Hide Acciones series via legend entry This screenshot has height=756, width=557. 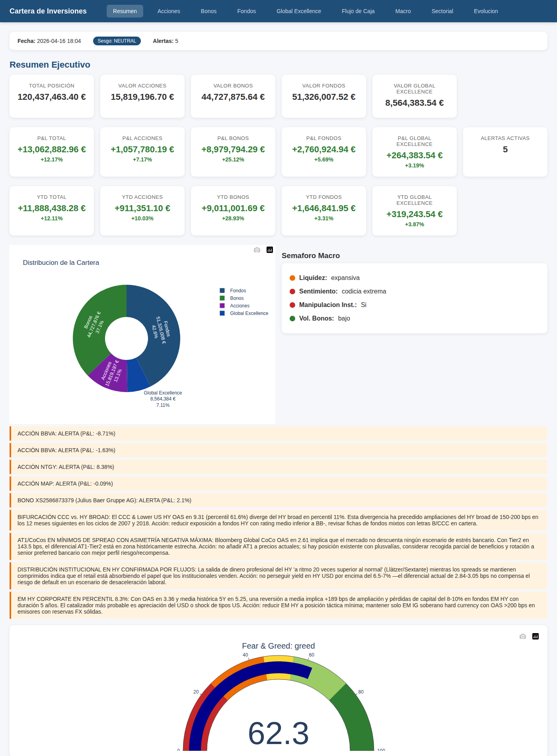pyautogui.click(x=240, y=306)
